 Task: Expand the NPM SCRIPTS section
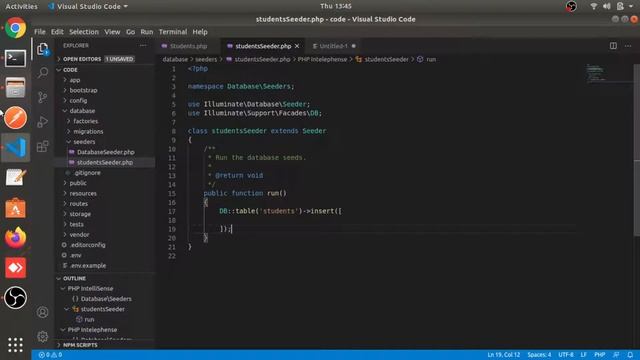coord(105,345)
